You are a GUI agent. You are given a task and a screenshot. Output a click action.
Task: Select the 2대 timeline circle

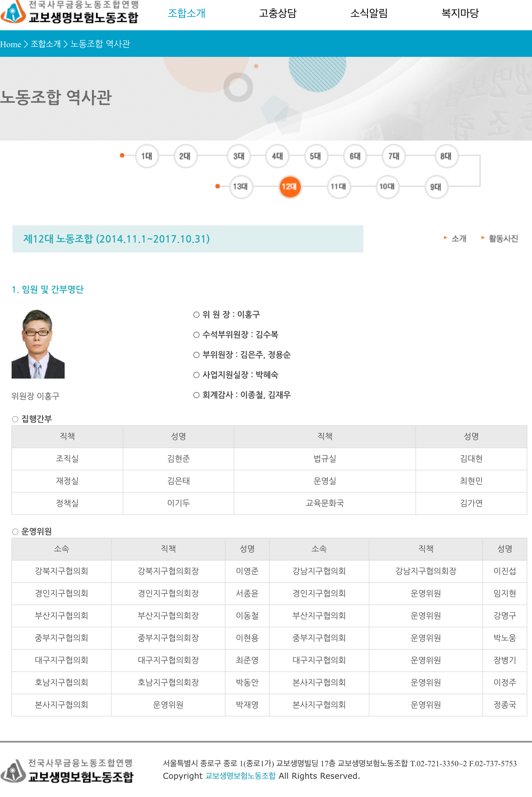point(185,156)
